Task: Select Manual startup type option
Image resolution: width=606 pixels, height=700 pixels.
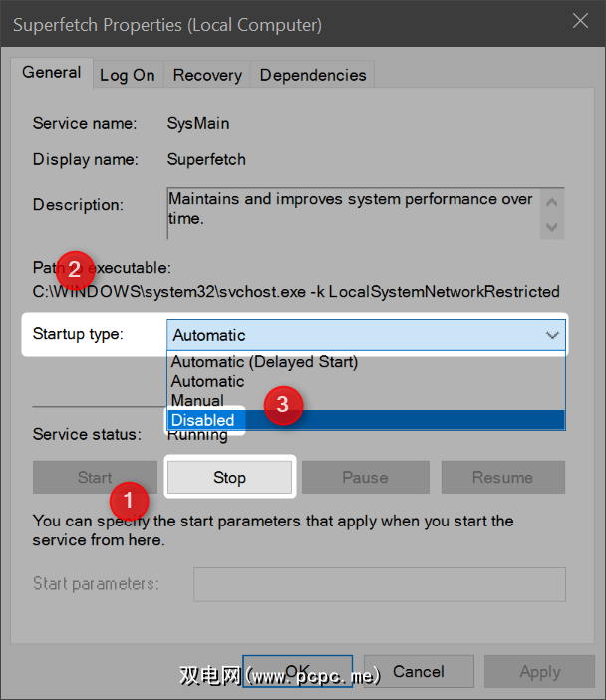Action: (x=197, y=400)
